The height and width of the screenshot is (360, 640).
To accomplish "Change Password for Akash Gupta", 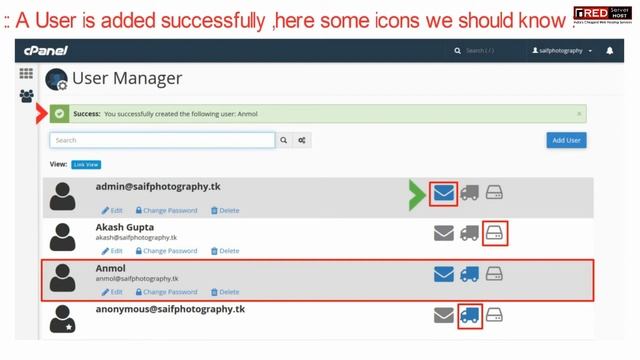I will tap(167, 251).
